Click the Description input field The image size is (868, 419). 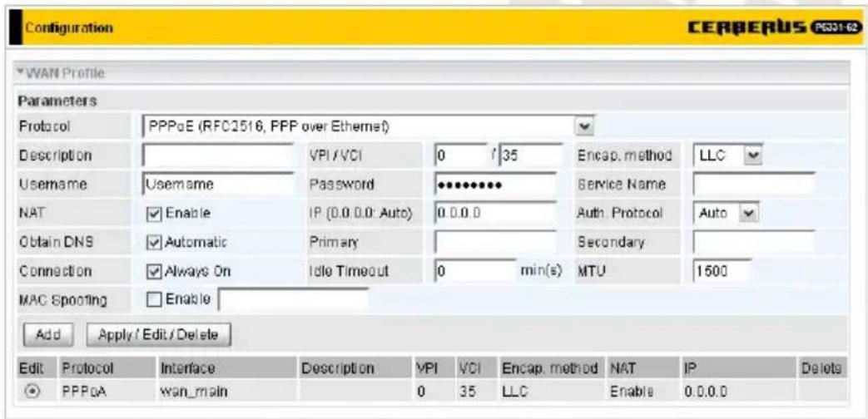coord(217,156)
